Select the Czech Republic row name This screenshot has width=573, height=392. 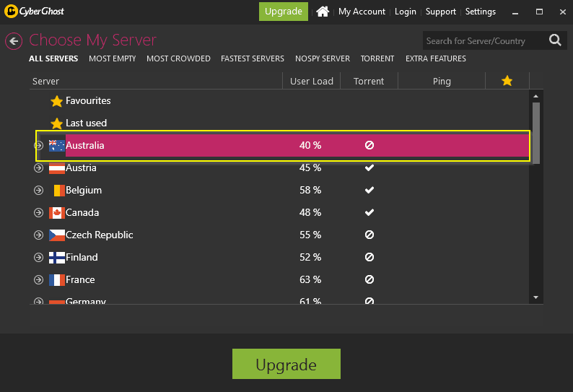(x=100, y=235)
